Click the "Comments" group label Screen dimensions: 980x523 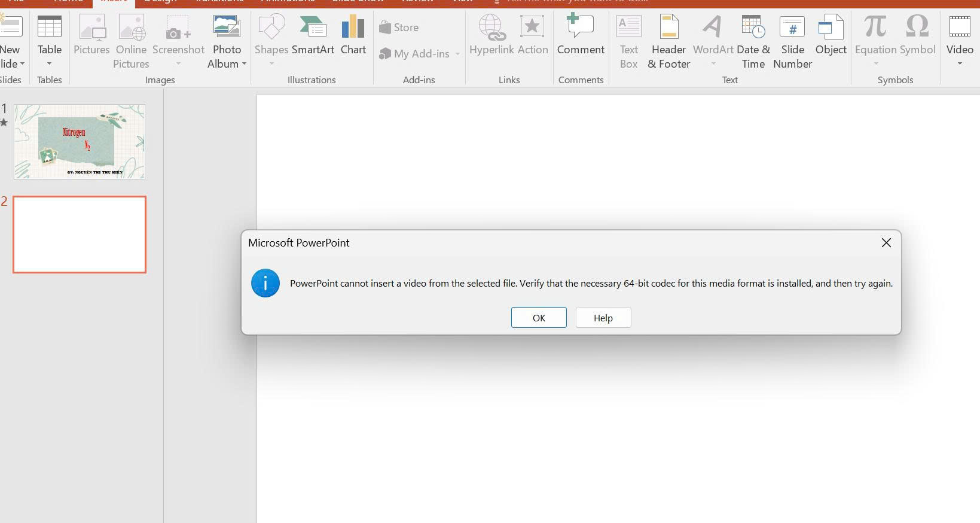[581, 80]
